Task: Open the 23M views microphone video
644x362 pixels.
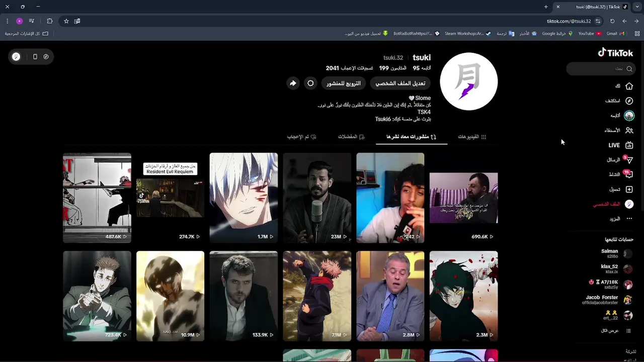Action: (x=317, y=198)
